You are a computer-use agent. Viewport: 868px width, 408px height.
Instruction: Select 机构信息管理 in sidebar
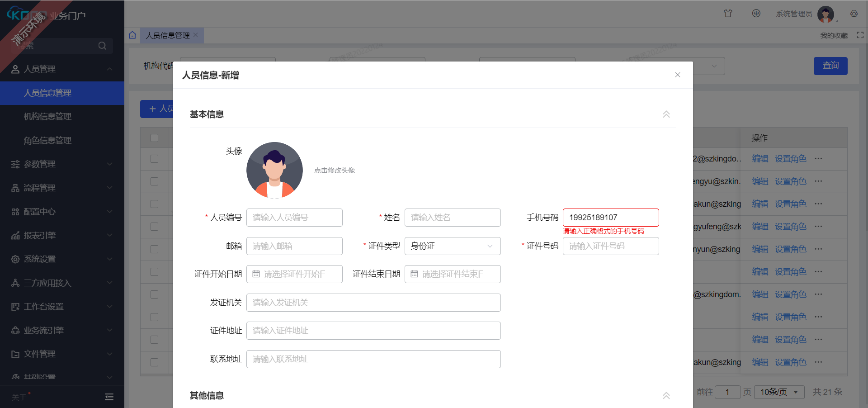[62, 116]
